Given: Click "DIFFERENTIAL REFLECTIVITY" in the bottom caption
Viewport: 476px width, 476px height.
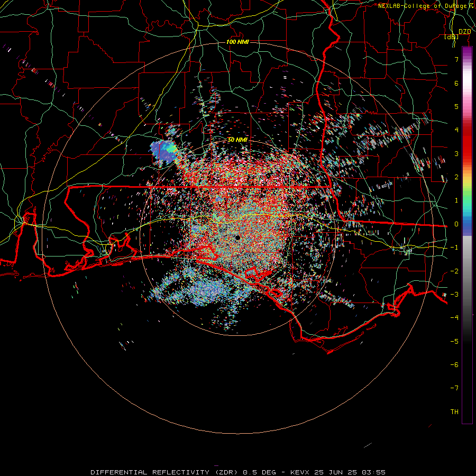Looking at the screenshot, I should (150, 472).
